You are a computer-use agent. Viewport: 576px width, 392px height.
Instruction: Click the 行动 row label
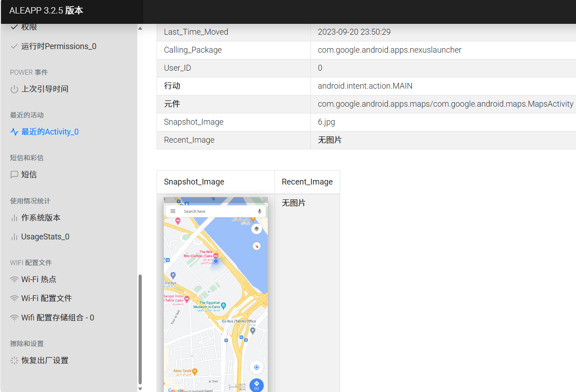click(x=172, y=86)
